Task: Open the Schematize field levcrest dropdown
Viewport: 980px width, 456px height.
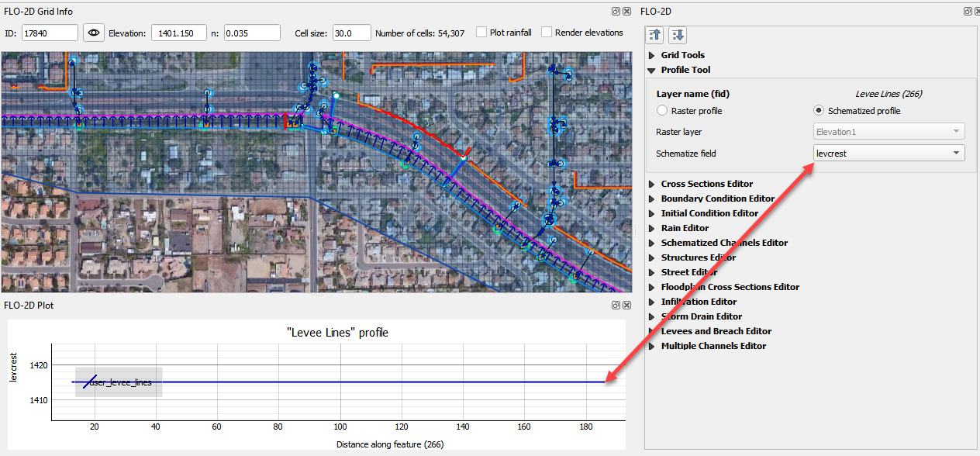Action: (x=889, y=154)
